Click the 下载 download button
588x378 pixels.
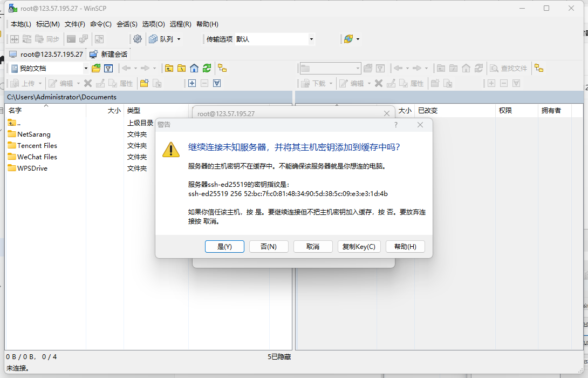tap(313, 83)
